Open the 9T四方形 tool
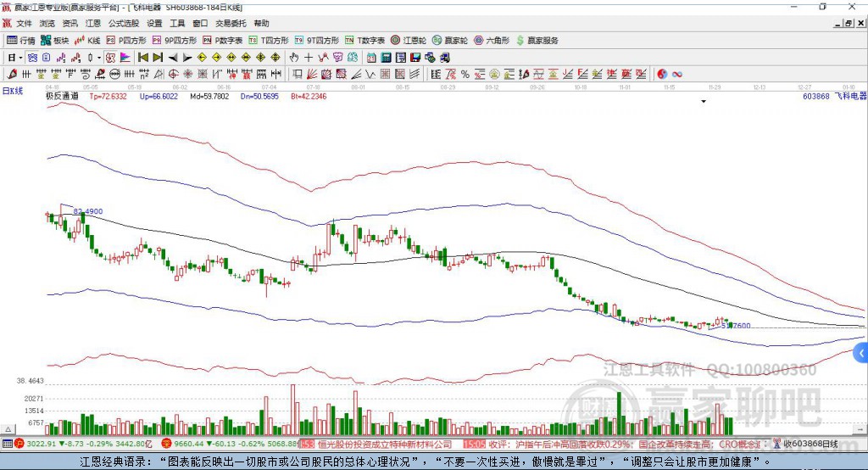The width and height of the screenshot is (868, 470). click(317, 41)
